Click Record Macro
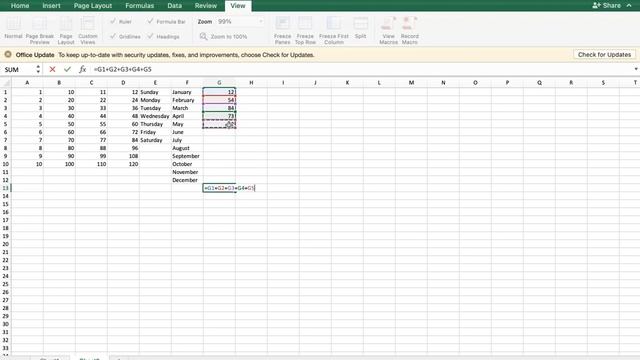Screen dimensions: 640x360 (x=409, y=30)
